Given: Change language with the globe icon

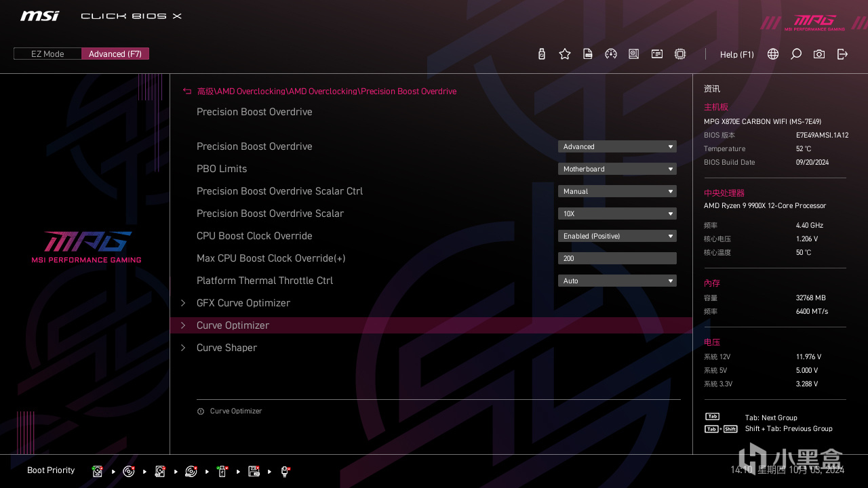Looking at the screenshot, I should 773,54.
